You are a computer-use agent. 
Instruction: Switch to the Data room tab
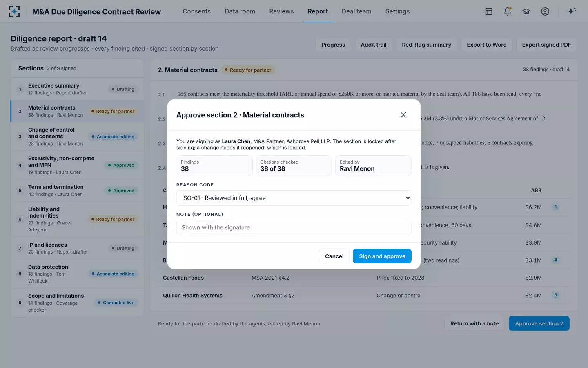click(x=240, y=11)
